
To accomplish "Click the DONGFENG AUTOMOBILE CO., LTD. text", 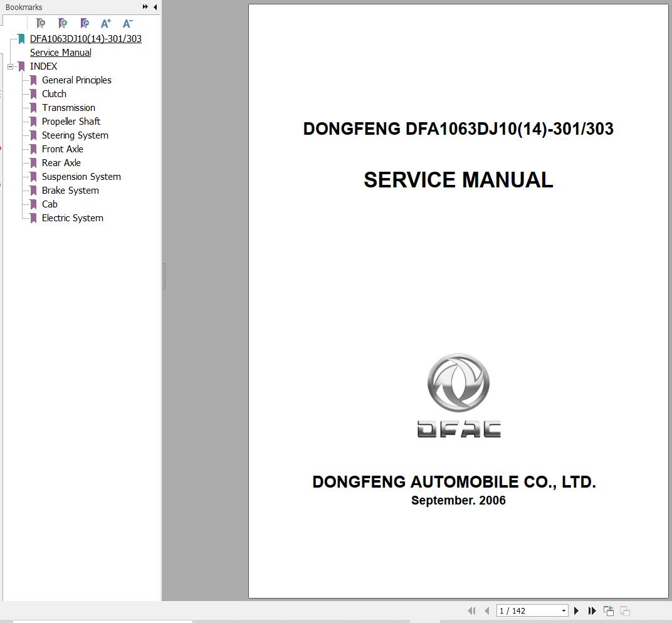I will coord(454,481).
